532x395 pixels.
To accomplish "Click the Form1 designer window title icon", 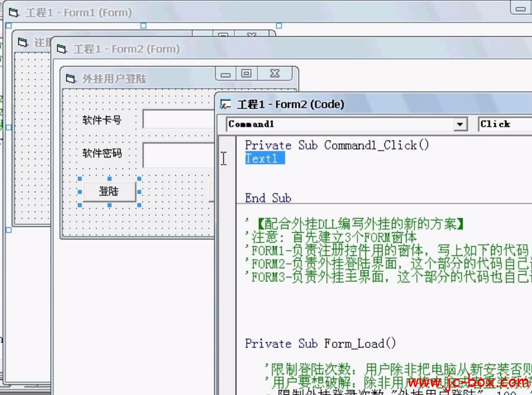I will pos(13,12).
